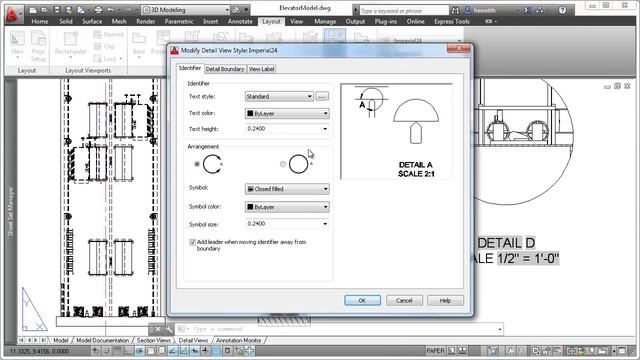Switch to the View Label tab
Viewport: 640px width, 360px height.
[x=262, y=69]
